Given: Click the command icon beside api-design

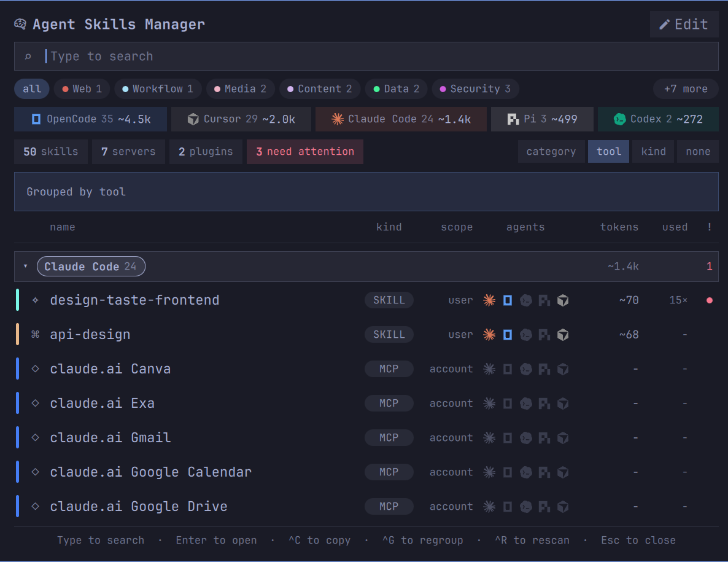Looking at the screenshot, I should tap(35, 334).
